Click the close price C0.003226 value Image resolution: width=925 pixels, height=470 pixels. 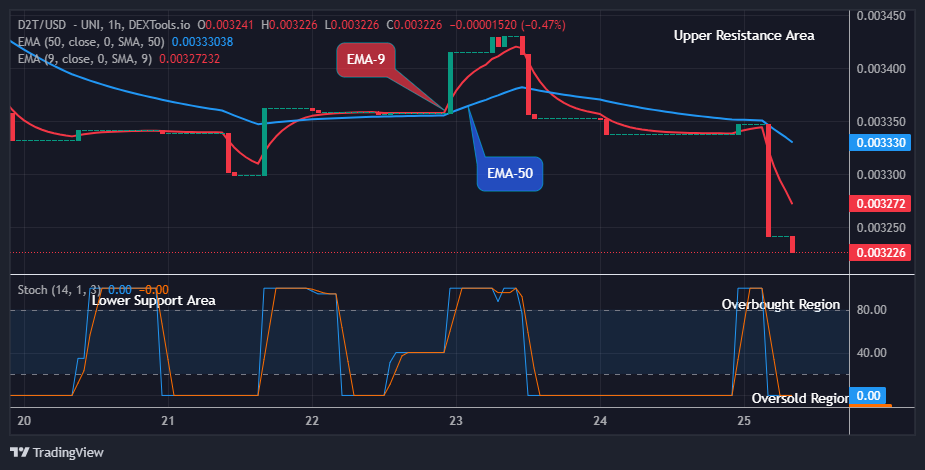(x=414, y=25)
